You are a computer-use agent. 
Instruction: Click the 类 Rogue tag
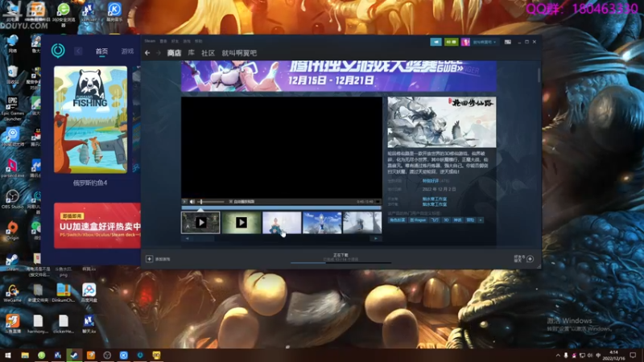click(x=418, y=220)
